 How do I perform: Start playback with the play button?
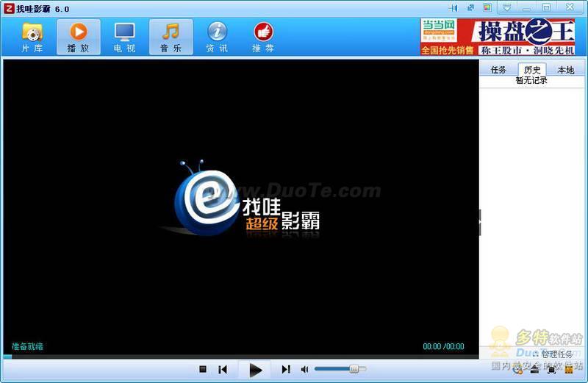pos(256,371)
